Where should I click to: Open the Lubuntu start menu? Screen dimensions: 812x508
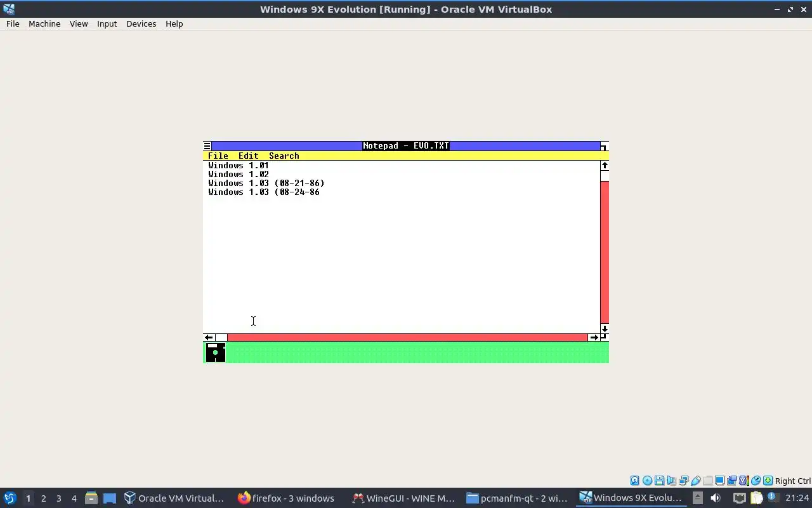[10, 498]
